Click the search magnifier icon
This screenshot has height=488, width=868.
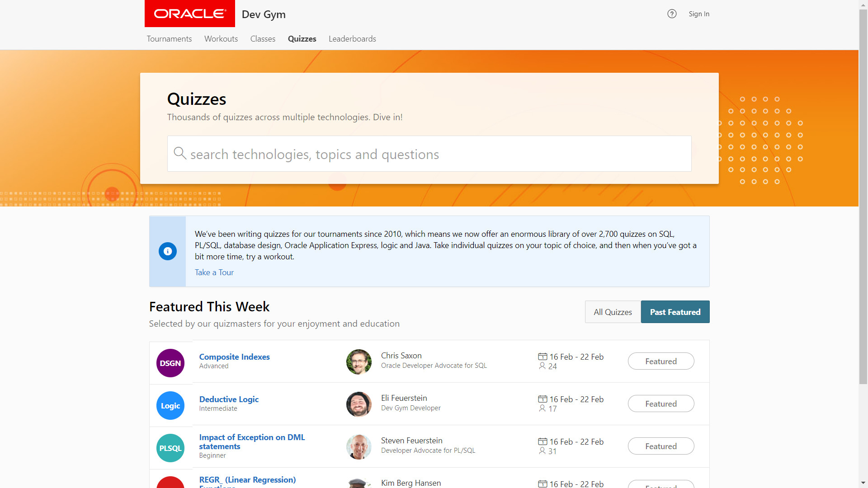point(180,153)
